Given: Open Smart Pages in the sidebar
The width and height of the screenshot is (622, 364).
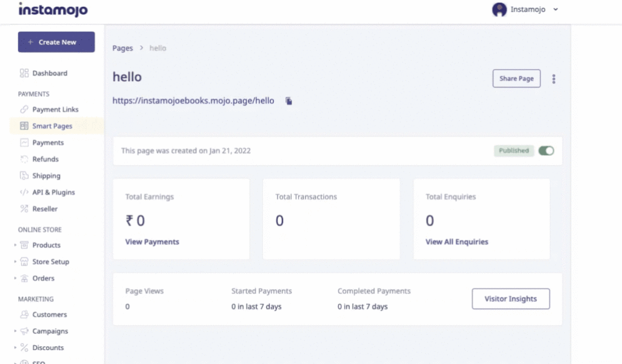Looking at the screenshot, I should [x=52, y=126].
